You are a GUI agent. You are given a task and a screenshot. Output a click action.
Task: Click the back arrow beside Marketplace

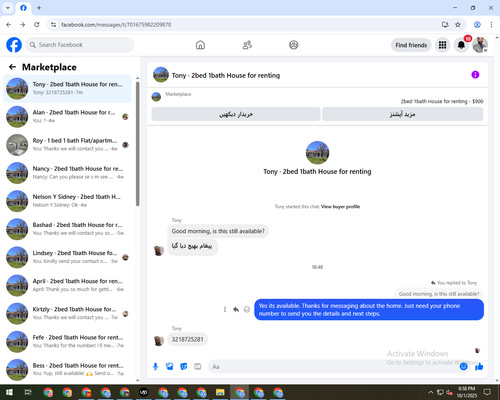pyautogui.click(x=12, y=67)
